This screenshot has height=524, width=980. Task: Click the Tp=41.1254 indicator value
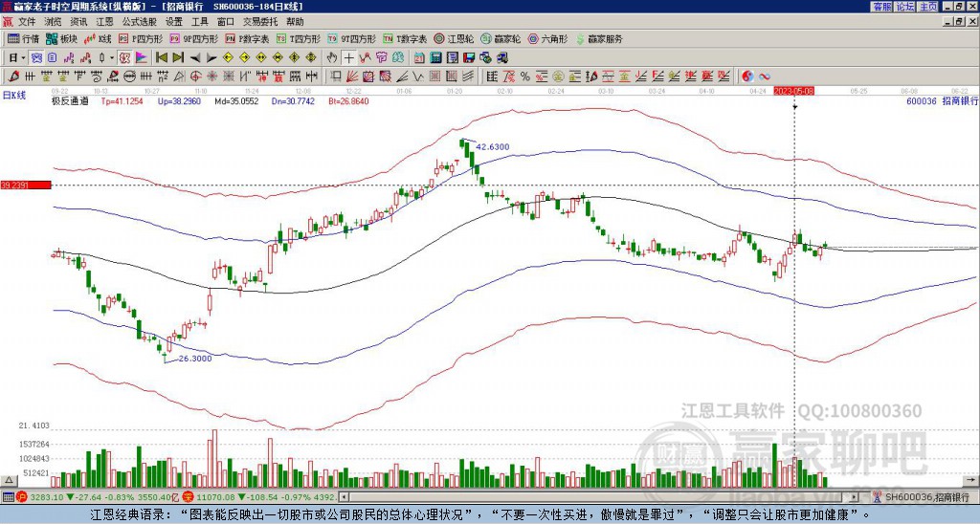coord(122,100)
